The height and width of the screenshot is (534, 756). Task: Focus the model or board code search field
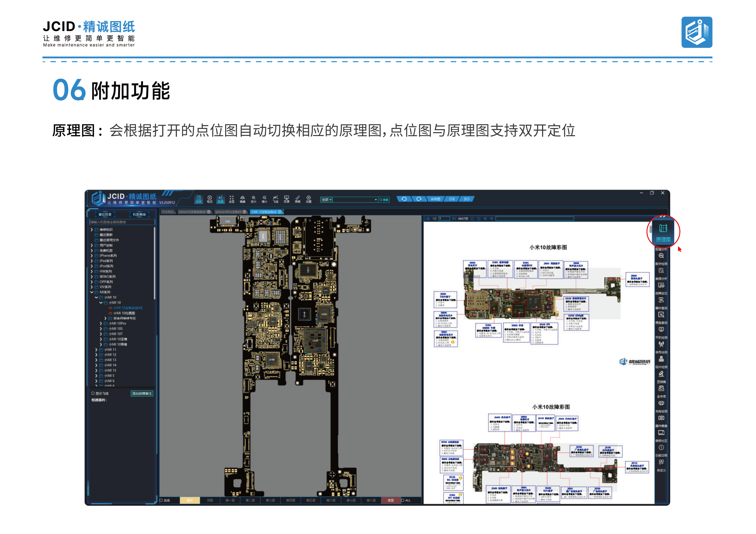122,222
